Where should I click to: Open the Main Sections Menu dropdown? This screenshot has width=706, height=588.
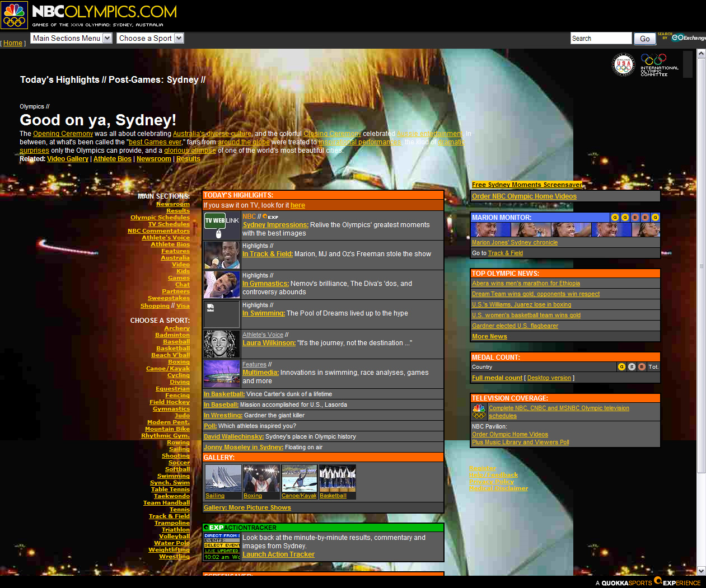(x=71, y=38)
